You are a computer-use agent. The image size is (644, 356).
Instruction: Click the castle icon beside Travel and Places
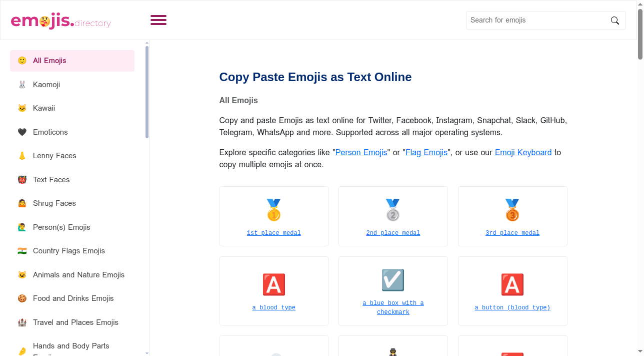pos(22,322)
